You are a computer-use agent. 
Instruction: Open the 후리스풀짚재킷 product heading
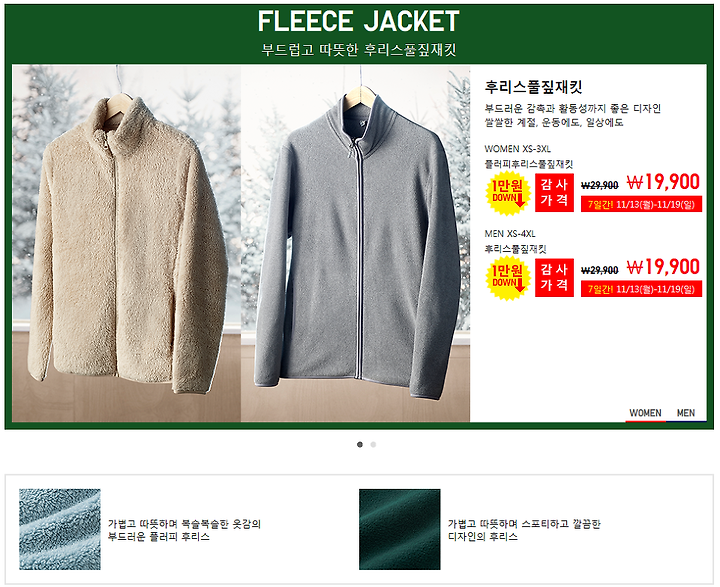534,87
